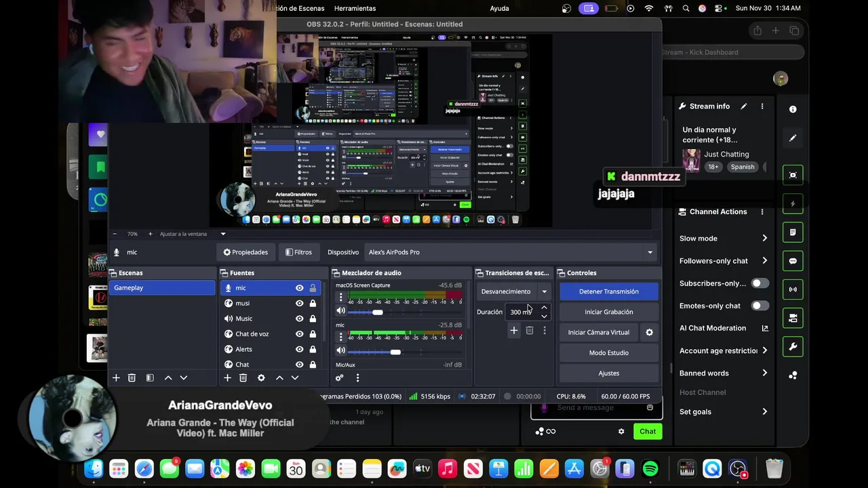Click Iniciar Grabación

click(x=609, y=312)
